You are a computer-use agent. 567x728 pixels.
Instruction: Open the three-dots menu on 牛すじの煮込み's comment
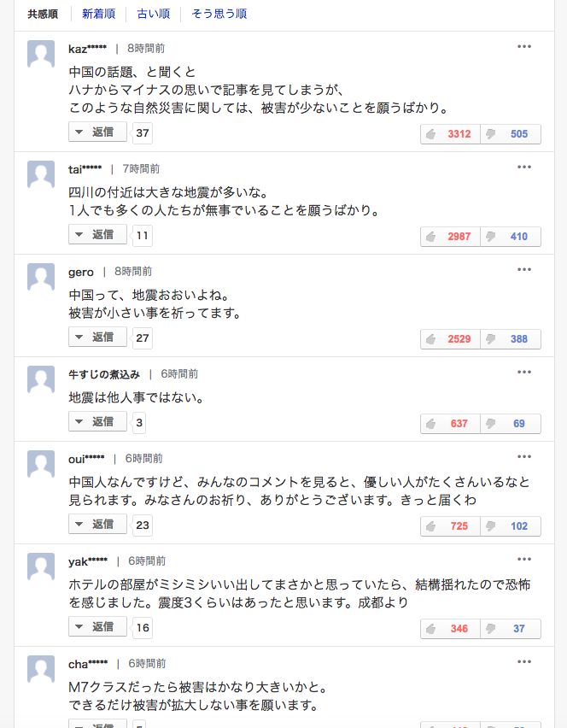tap(524, 372)
